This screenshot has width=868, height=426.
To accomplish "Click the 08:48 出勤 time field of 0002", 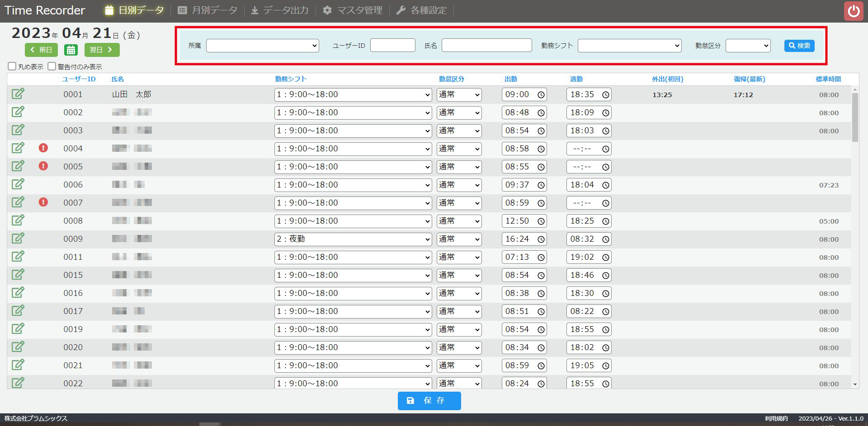I will [524, 113].
